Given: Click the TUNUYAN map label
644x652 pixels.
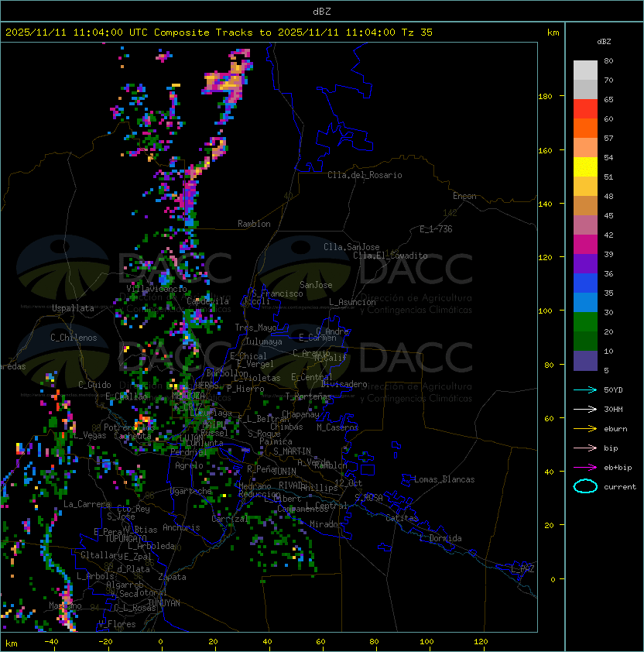Looking at the screenshot, I should coord(164,603).
